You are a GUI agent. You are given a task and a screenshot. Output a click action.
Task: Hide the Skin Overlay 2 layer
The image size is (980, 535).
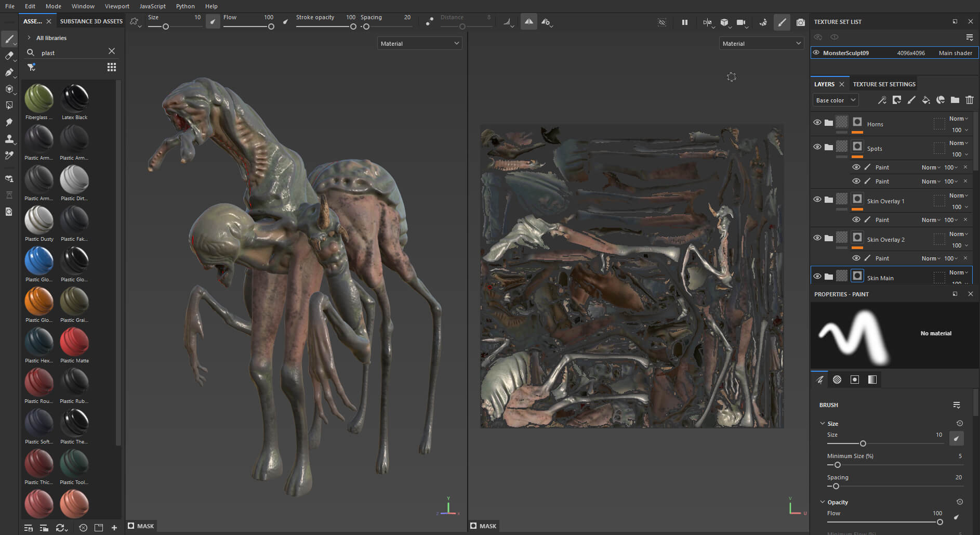point(817,238)
